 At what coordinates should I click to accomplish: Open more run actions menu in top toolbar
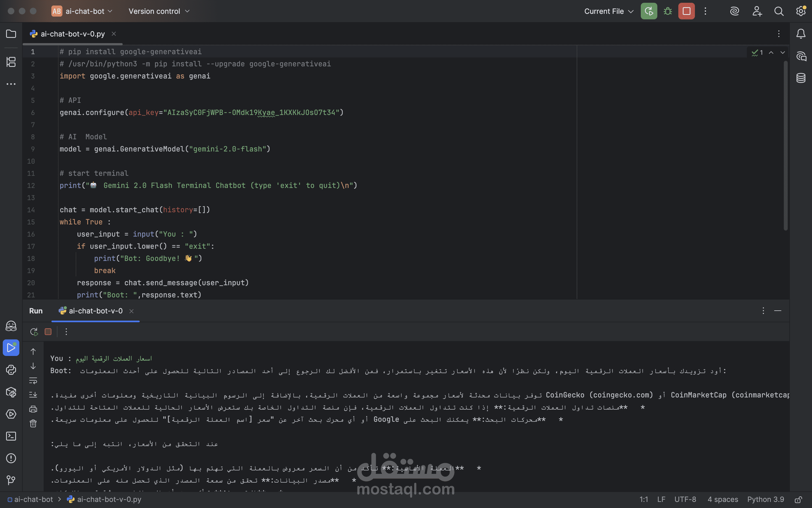pos(705,11)
